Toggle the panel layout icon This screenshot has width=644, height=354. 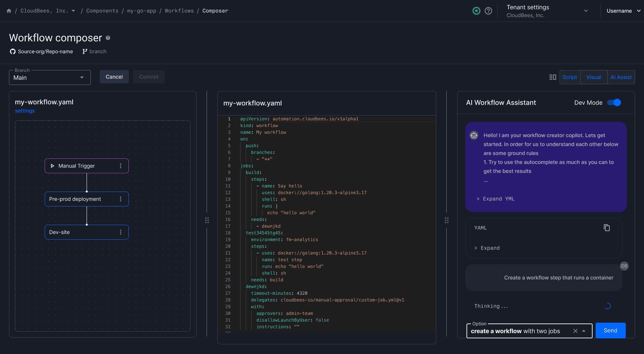[x=553, y=77]
